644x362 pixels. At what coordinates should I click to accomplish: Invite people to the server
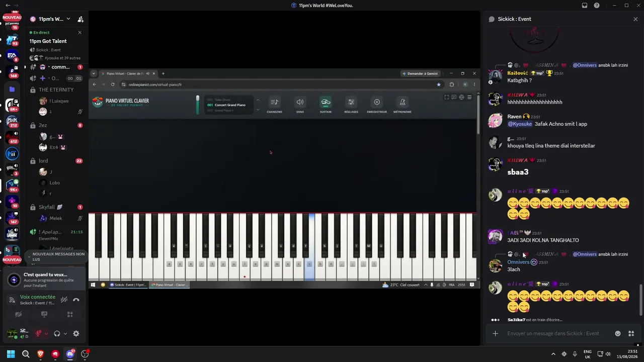[80, 19]
